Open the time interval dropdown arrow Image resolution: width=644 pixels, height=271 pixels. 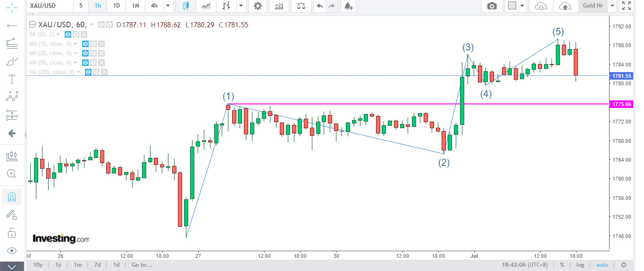(168, 6)
